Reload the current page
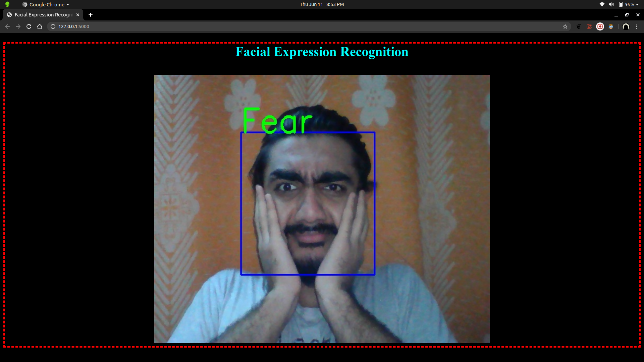 (29, 26)
